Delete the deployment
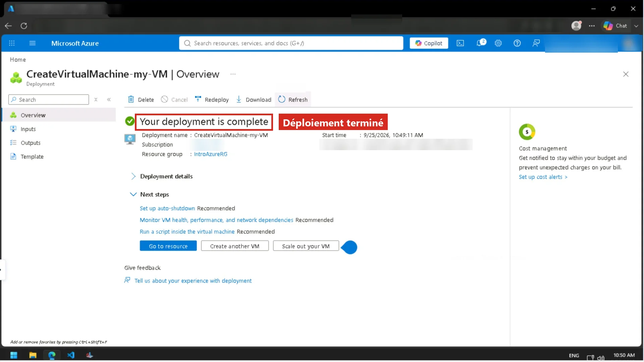The height and width of the screenshot is (362, 644). click(141, 100)
